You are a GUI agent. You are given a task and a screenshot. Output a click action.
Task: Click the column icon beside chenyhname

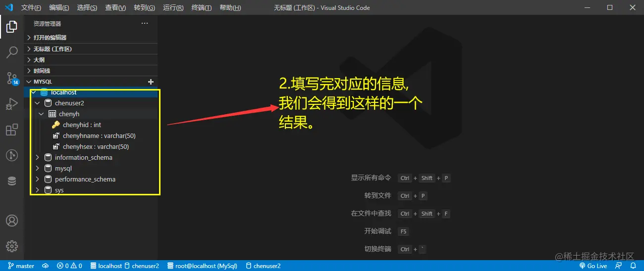(x=56, y=136)
